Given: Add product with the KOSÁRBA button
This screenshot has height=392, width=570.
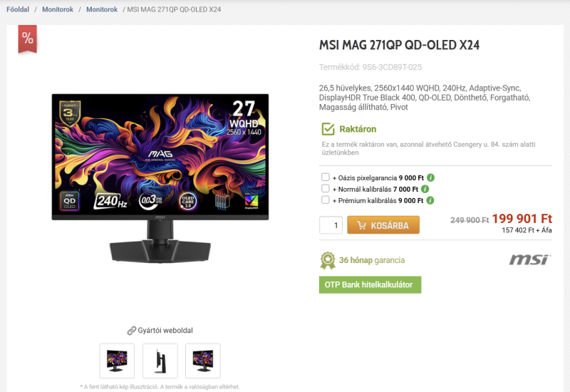Looking at the screenshot, I should (383, 225).
